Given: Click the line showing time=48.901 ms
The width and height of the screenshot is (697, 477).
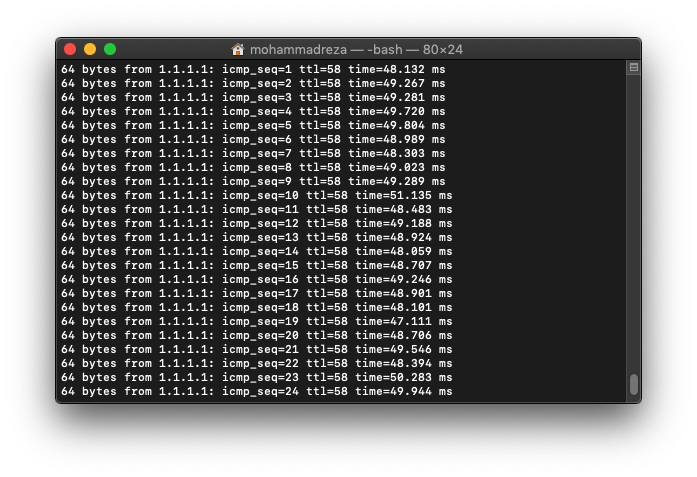Looking at the screenshot, I should point(257,293).
